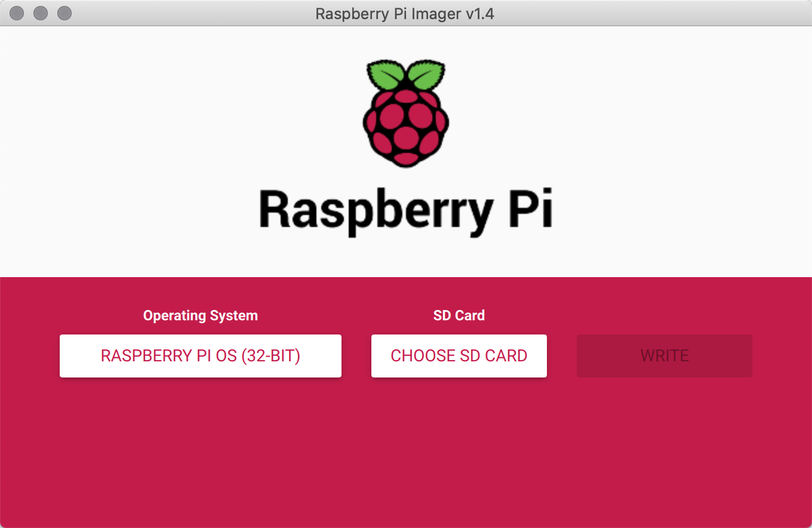Click the Choose SD Card button

[459, 356]
